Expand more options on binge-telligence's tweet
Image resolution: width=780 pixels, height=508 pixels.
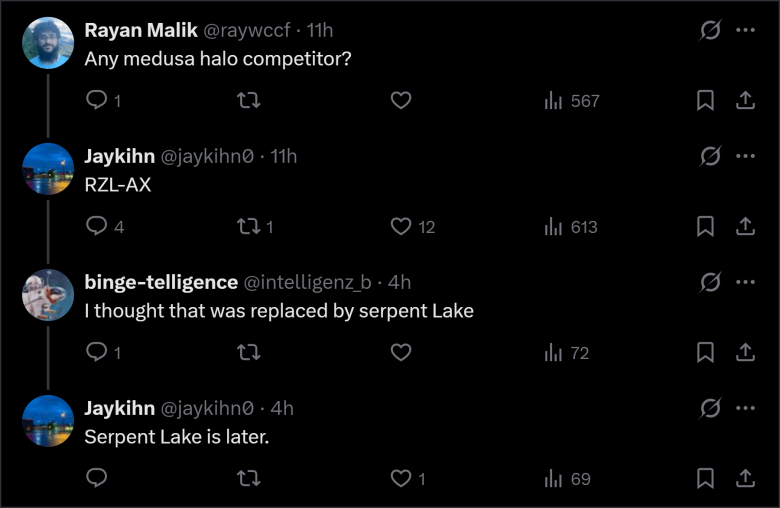[x=745, y=282]
